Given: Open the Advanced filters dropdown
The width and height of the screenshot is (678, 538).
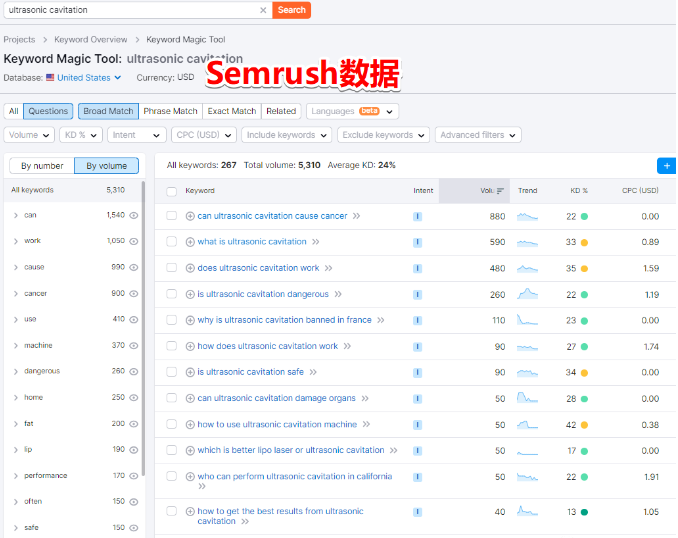Looking at the screenshot, I should [478, 135].
